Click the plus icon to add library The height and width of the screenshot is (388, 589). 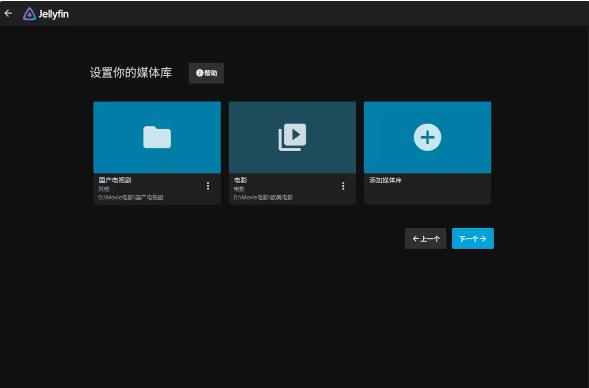click(x=427, y=137)
